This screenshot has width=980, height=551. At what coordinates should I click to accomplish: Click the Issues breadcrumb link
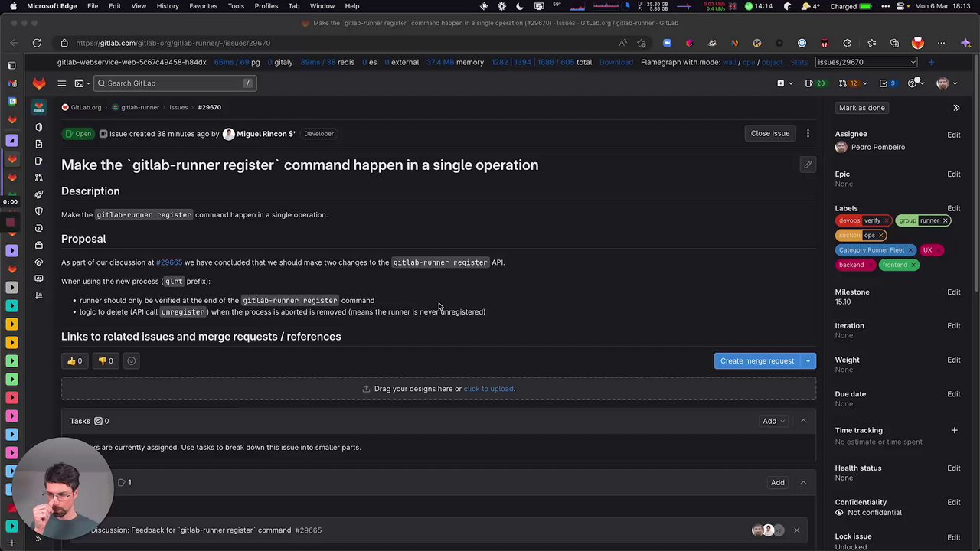pos(178,107)
